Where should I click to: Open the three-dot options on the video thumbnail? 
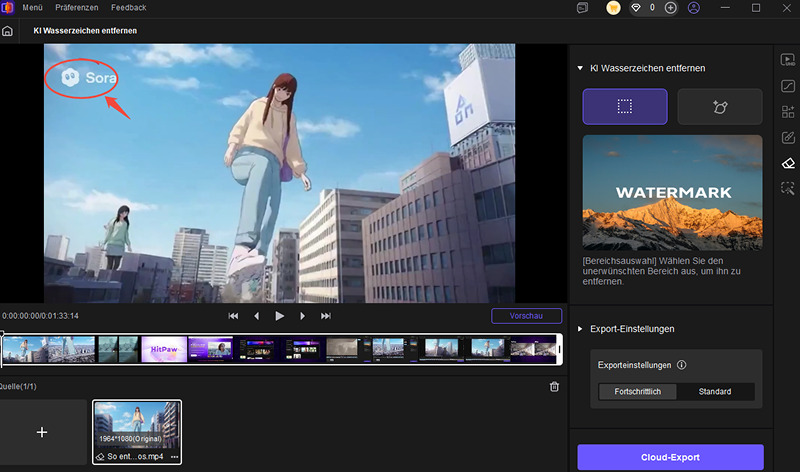point(172,456)
